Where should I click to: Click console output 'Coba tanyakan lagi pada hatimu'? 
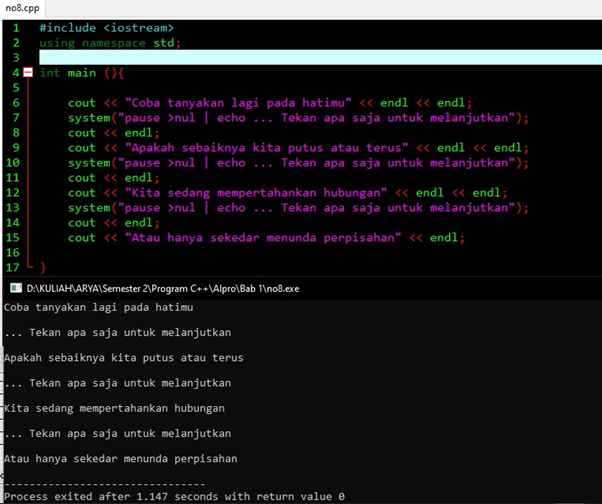(x=99, y=307)
